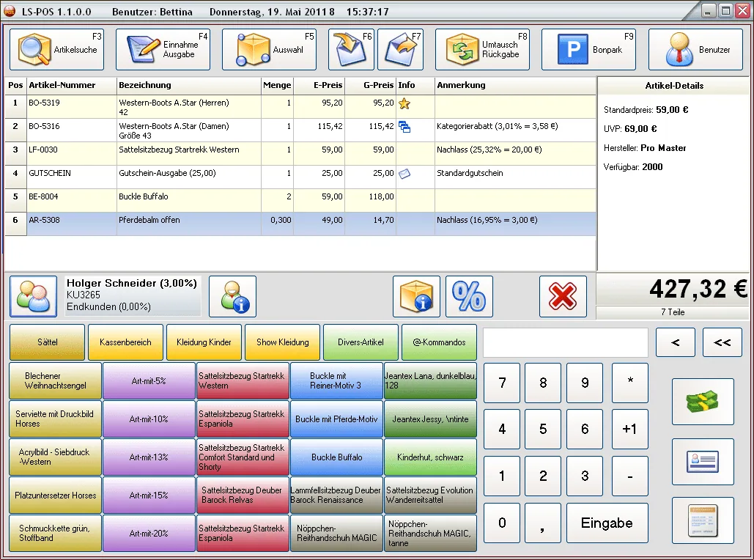Screen dimensions: 754x560
Task: Select Art-mit-20% button
Action: 149,533
